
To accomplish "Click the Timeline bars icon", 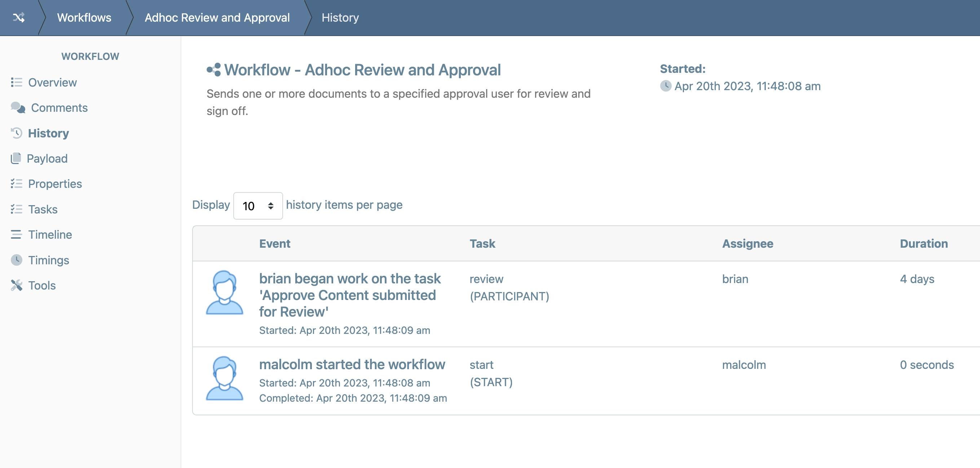I will [x=16, y=234].
